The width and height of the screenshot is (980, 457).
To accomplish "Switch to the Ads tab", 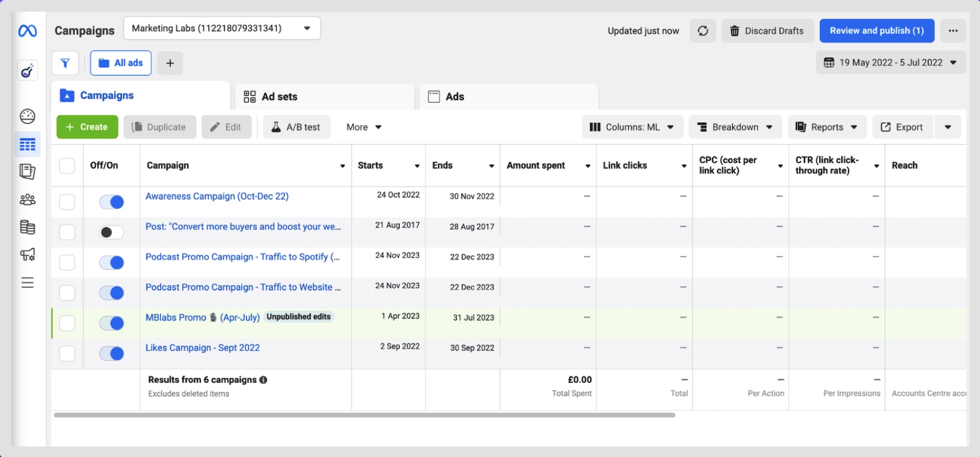I will pos(509,97).
